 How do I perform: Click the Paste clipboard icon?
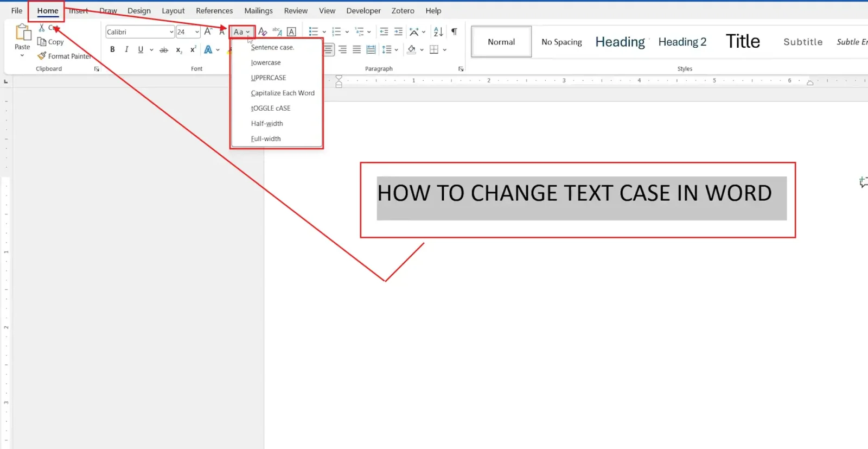point(23,33)
